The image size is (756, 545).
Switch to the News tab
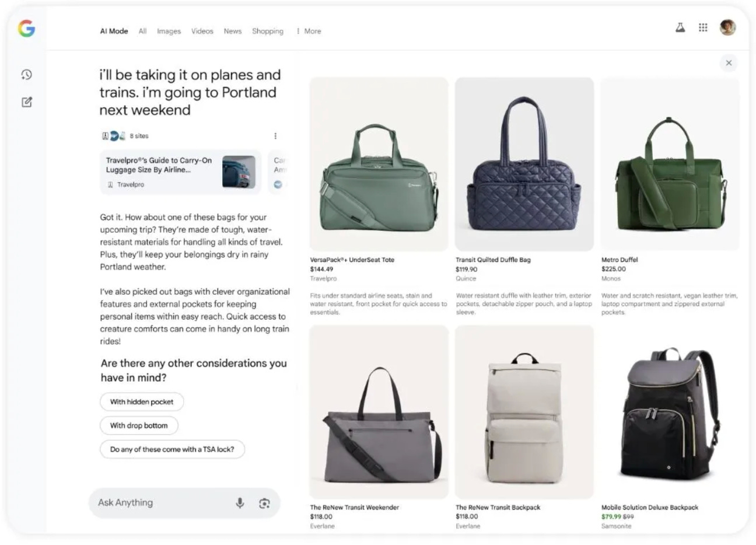pyautogui.click(x=232, y=31)
